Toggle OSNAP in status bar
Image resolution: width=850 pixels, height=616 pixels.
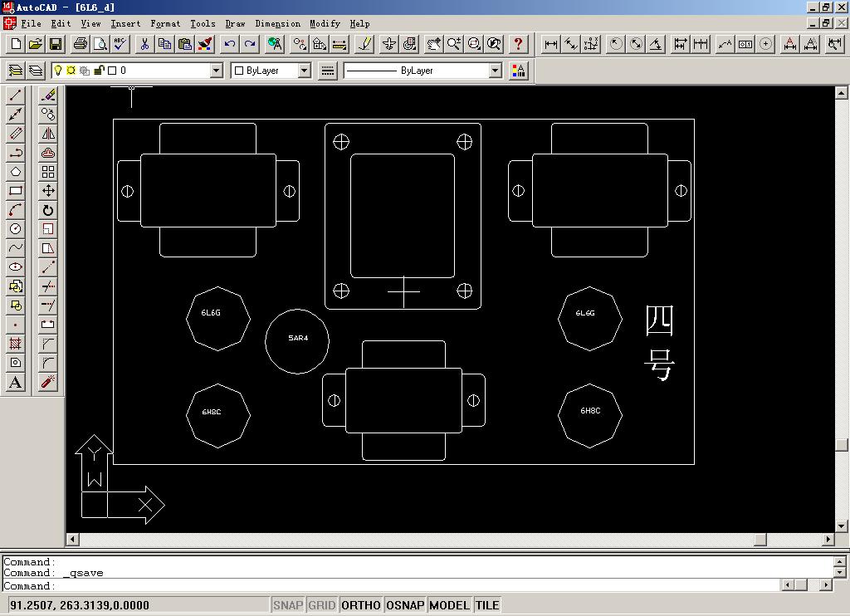[405, 605]
